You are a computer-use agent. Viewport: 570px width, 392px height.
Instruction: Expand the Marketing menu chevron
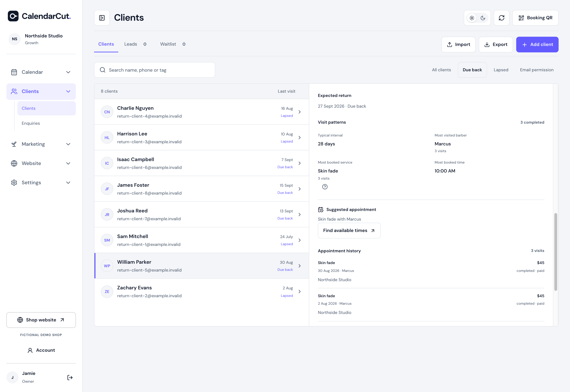68,144
